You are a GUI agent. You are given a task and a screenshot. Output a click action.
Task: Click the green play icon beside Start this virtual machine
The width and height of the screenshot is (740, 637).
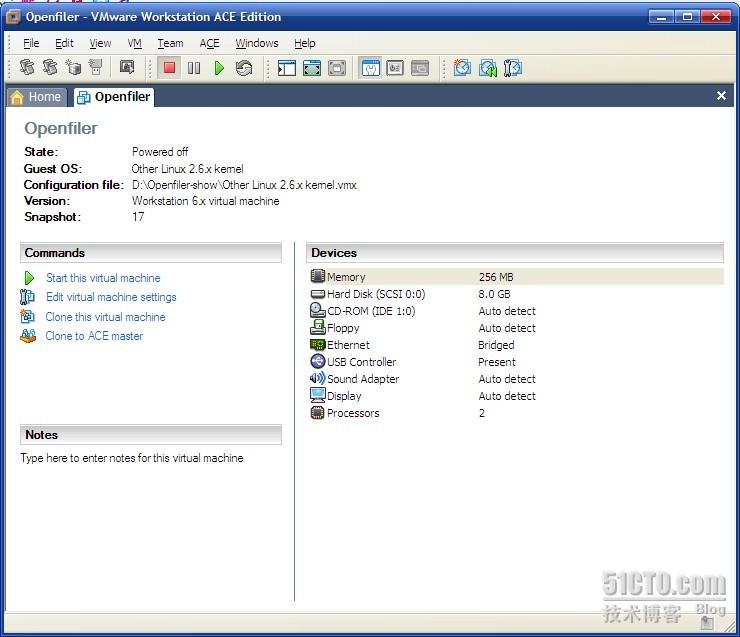click(x=29, y=278)
